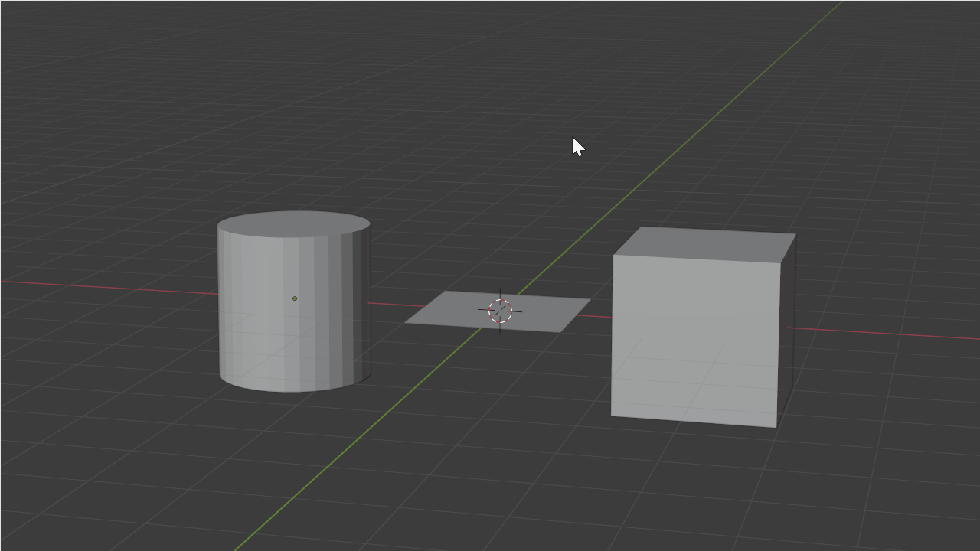Click the cube's bottom-left front corner
The height and width of the screenshot is (551, 980).
[612, 416]
